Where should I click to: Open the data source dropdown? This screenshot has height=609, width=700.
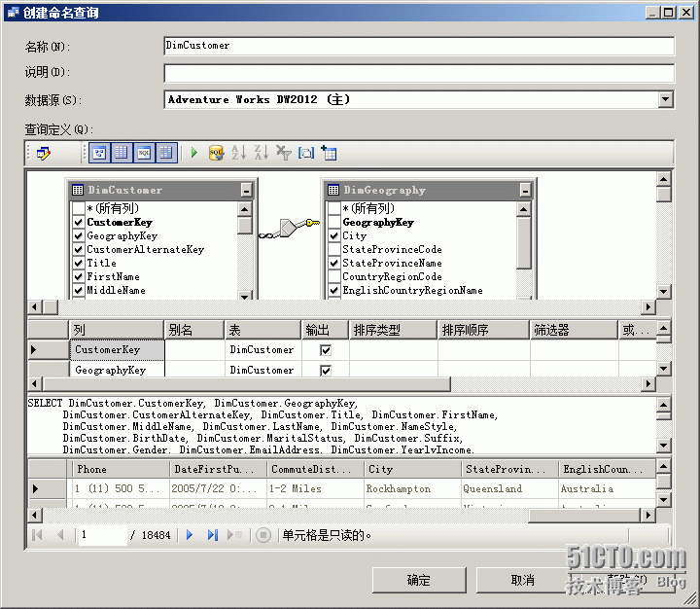665,99
